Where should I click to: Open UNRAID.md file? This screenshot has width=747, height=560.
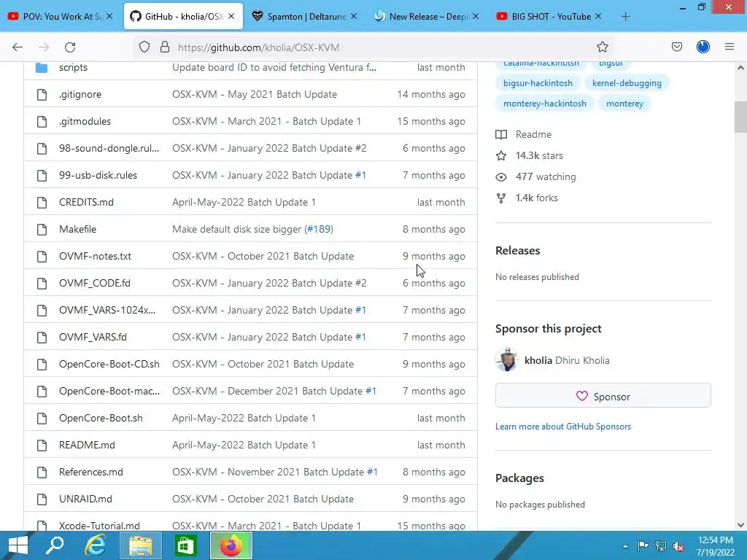86,499
